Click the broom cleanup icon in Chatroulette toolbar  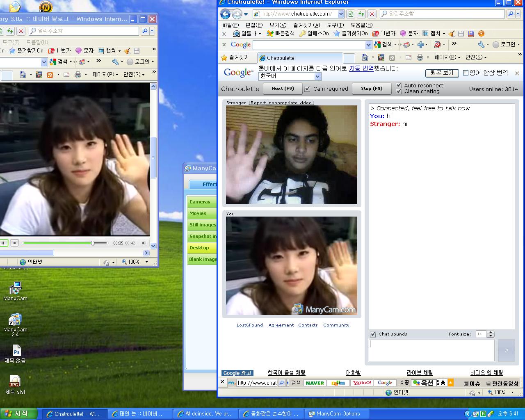452,34
